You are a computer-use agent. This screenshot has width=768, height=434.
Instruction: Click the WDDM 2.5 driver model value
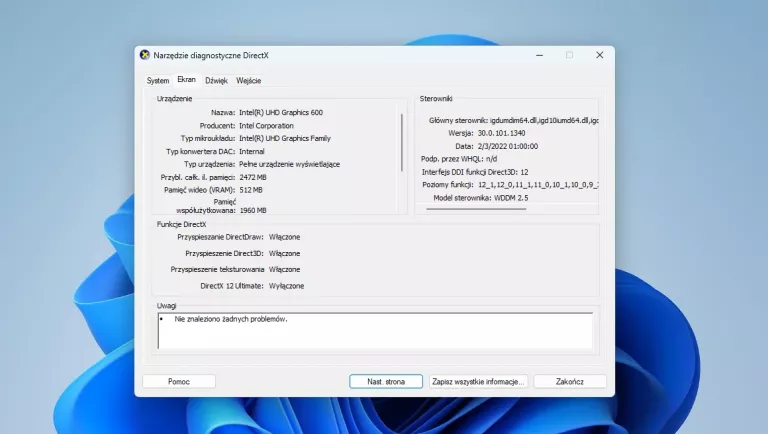coord(511,198)
